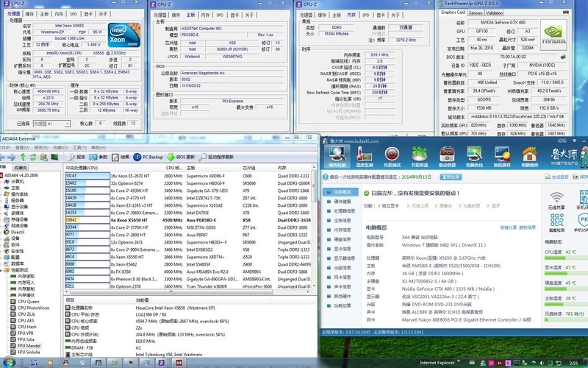Image resolution: width=588 pixels, height=368 pixels.
Task: Click Ludashi 重新检测 rescan button
Action: (x=451, y=177)
